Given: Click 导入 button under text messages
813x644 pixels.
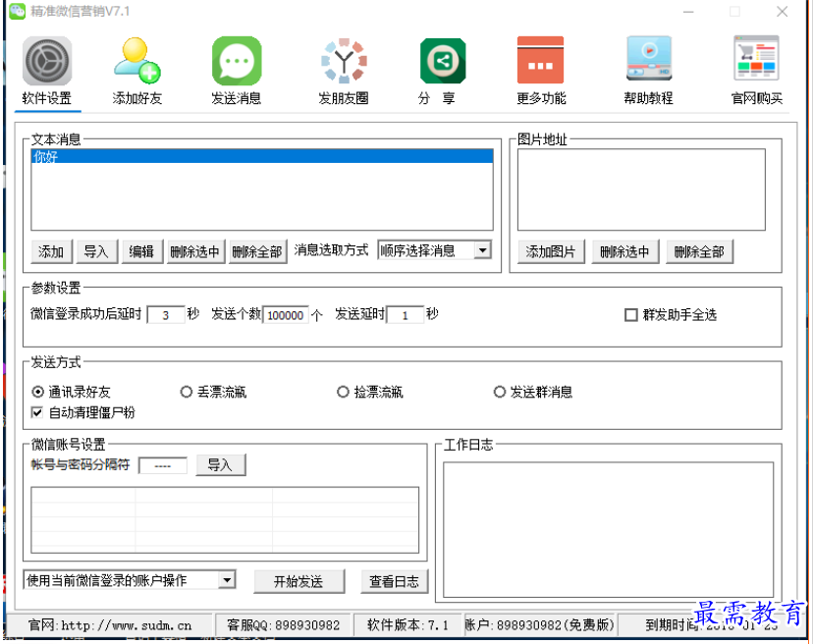Looking at the screenshot, I should pyautogui.click(x=96, y=252).
